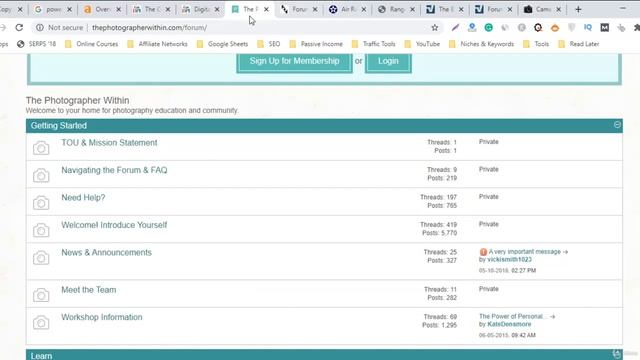This screenshot has height=360, width=640.
Task: Open the Tools bookmark folder
Action: 536,44
